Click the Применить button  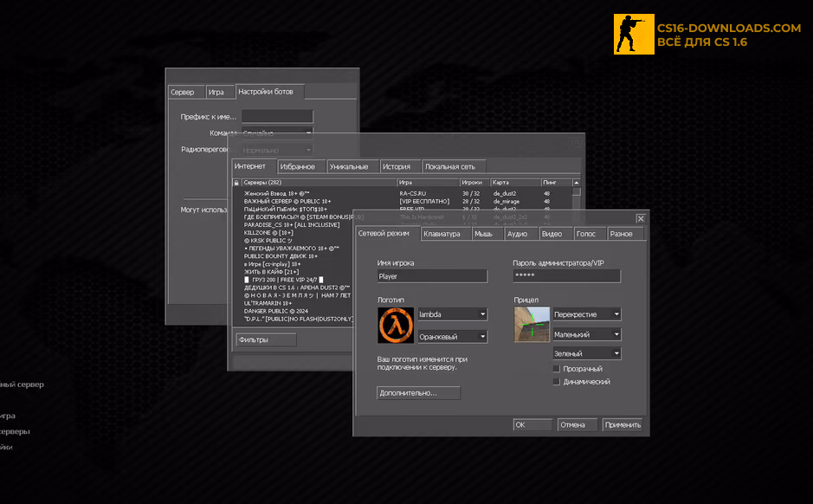pos(623,424)
